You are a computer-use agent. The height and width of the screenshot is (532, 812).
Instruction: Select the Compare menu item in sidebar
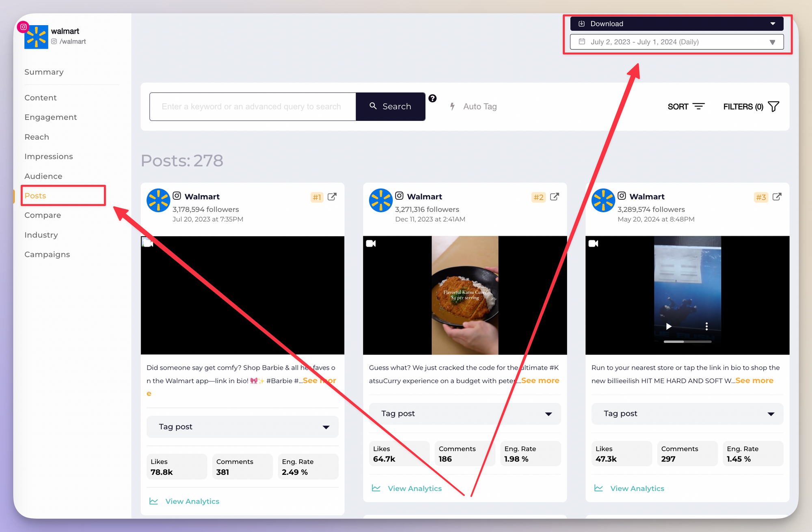pyautogui.click(x=41, y=215)
